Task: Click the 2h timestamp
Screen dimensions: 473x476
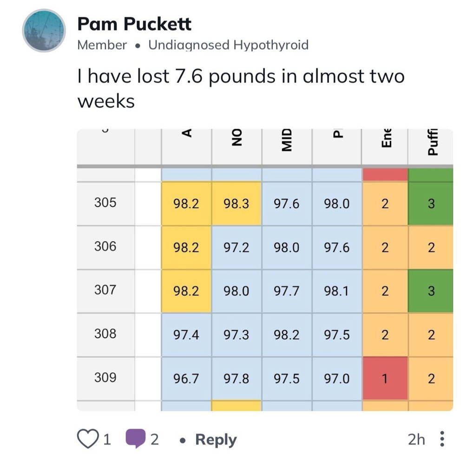Action: coord(416,439)
